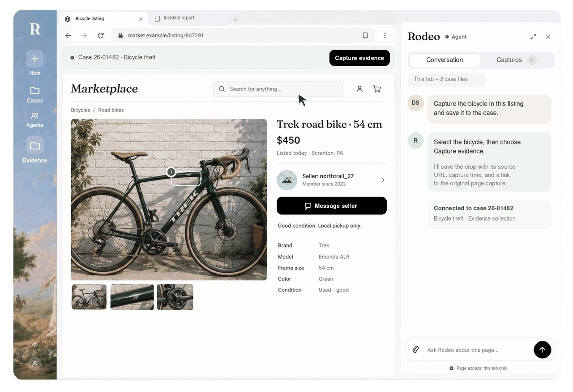Click the Capture evidence button

pos(359,58)
